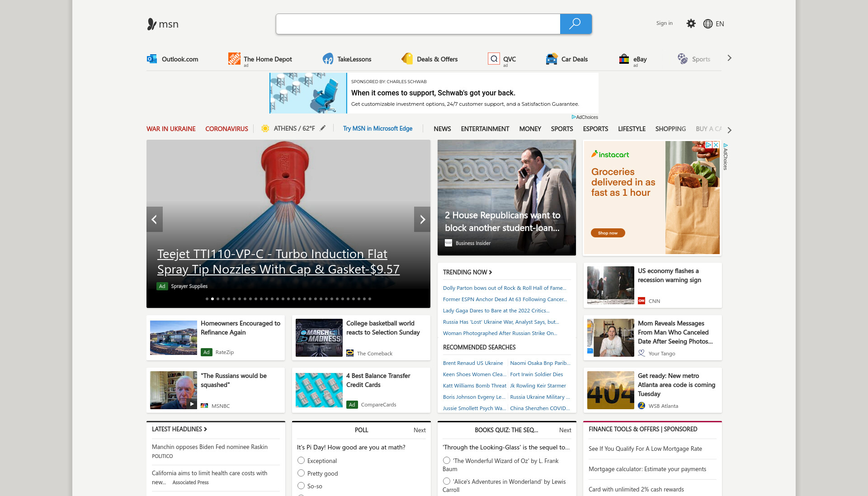Open Mortgage calculator finance link

(647, 469)
